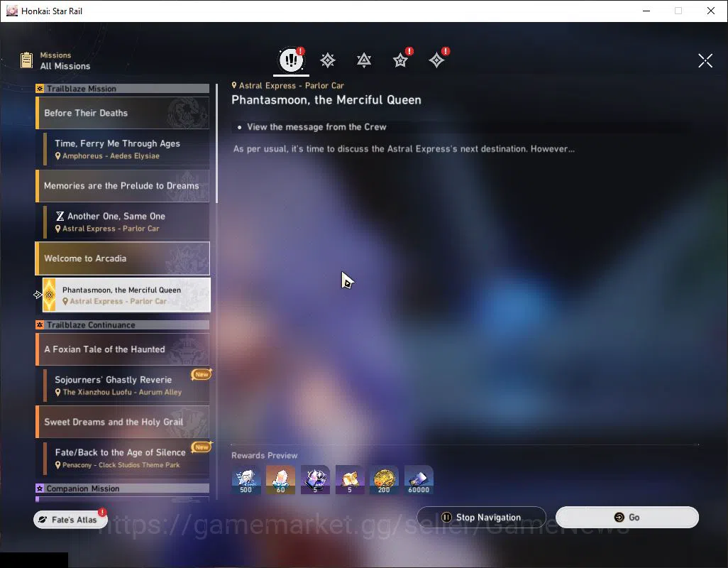The height and width of the screenshot is (568, 728).
Task: Click the Rewards Preview label
Action: click(265, 456)
